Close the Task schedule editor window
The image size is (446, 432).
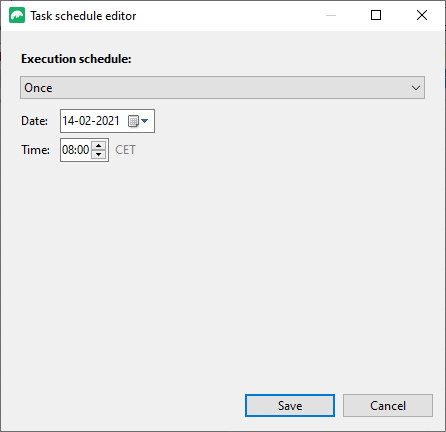pyautogui.click(x=422, y=15)
